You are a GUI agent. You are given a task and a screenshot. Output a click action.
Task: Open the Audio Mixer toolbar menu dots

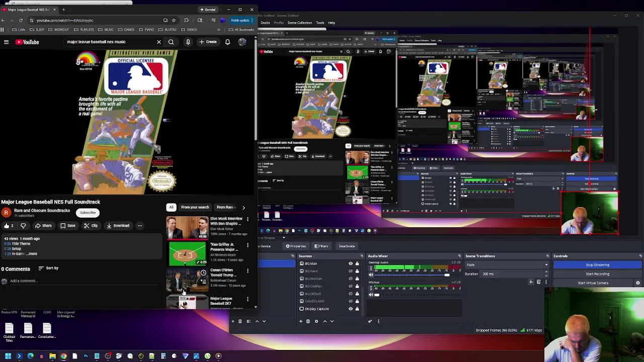click(x=378, y=321)
